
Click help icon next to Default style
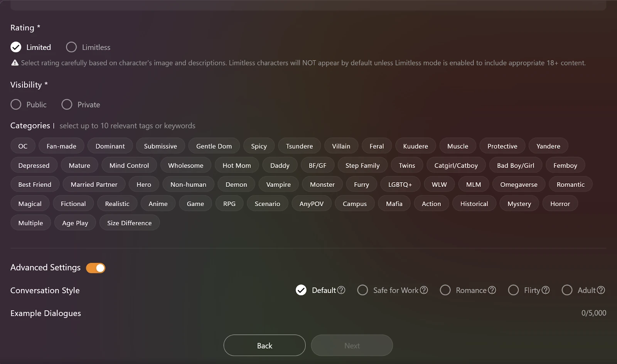pos(341,290)
